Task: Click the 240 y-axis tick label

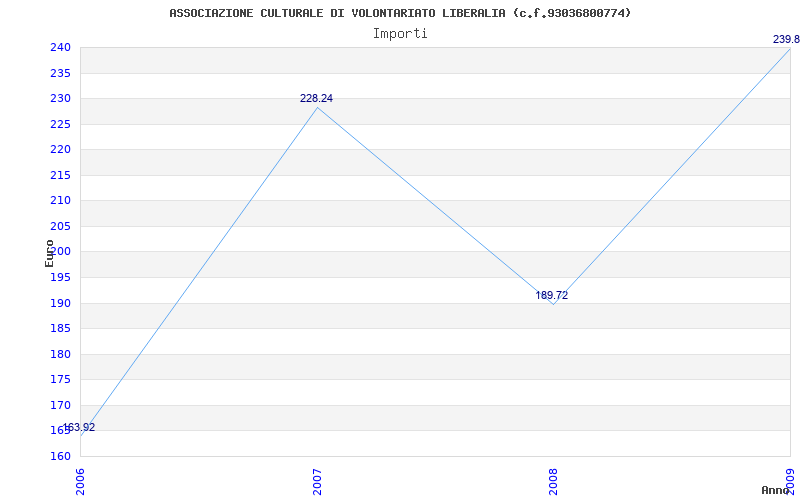Action: pyautogui.click(x=60, y=48)
